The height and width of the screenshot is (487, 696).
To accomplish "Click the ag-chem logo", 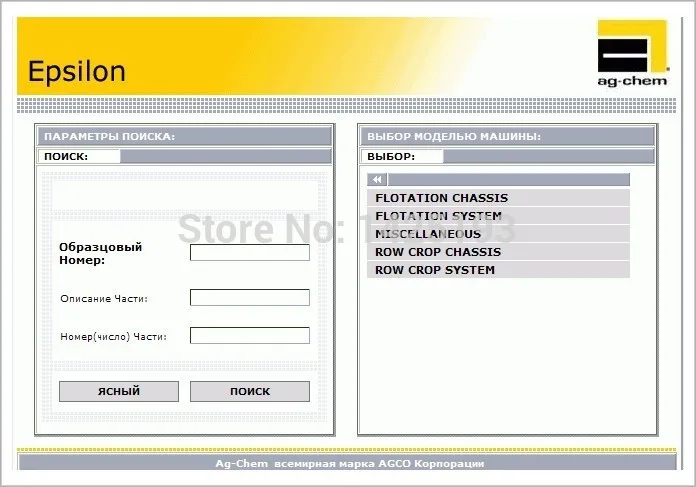I will (633, 53).
